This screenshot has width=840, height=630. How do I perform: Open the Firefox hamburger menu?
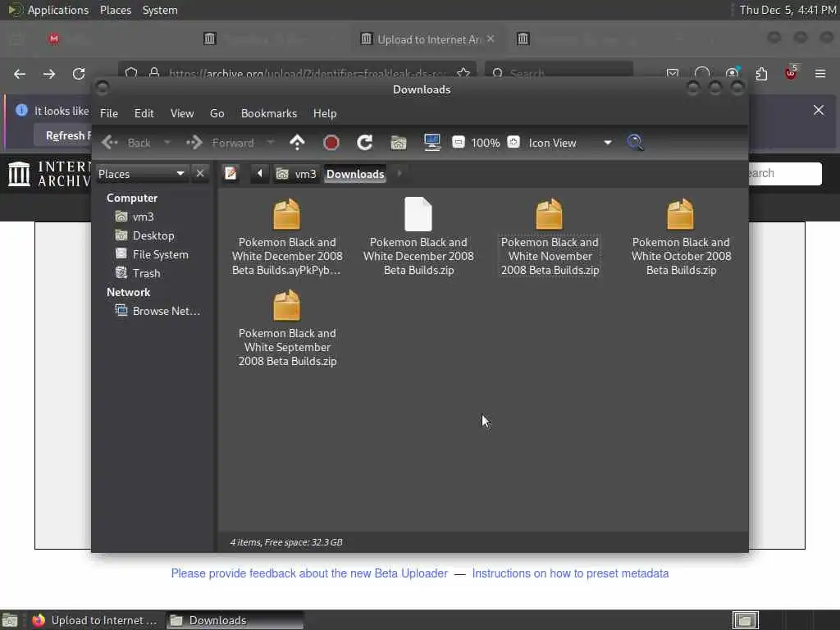click(x=820, y=73)
